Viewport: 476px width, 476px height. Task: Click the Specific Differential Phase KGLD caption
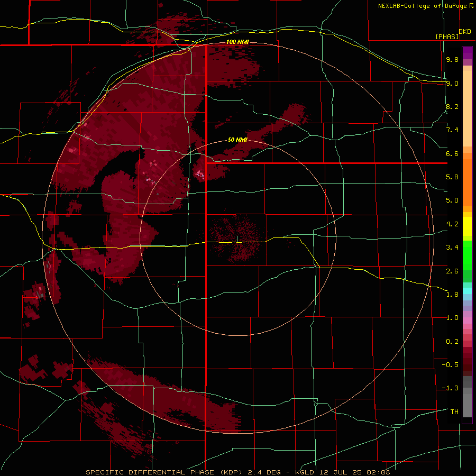[x=237, y=472]
